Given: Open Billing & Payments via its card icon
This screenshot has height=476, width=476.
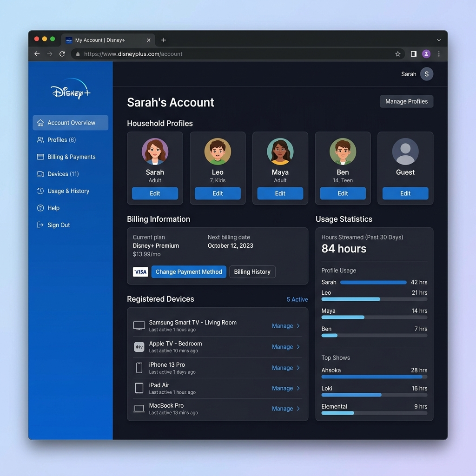Looking at the screenshot, I should pyautogui.click(x=40, y=157).
